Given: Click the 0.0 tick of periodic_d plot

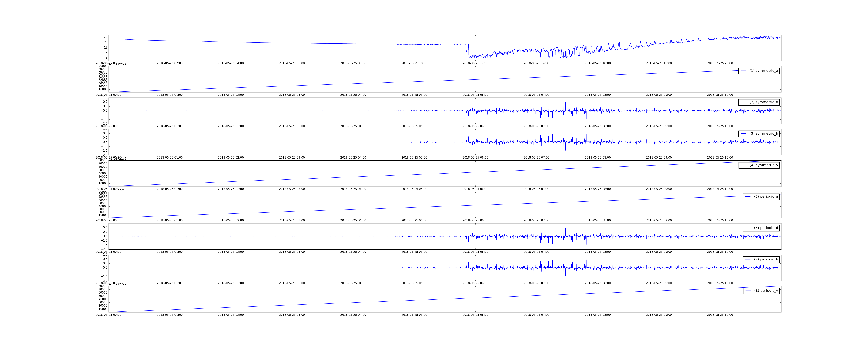Looking at the screenshot, I should pos(105,232).
